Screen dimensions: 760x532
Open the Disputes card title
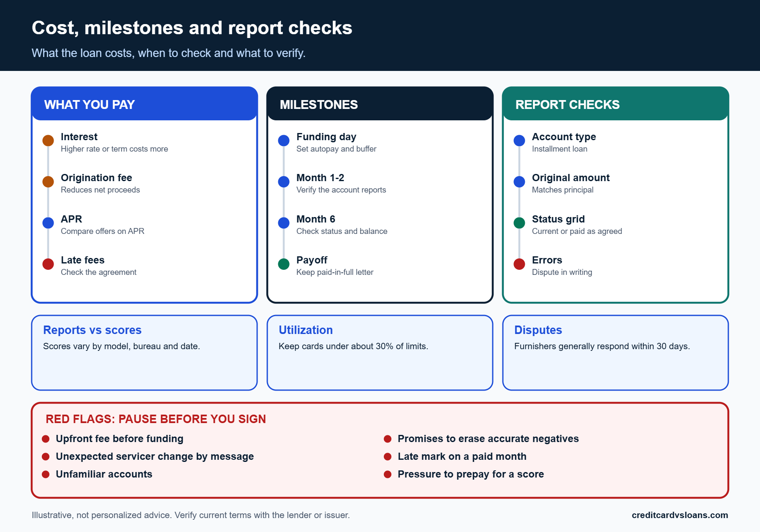[538, 330]
